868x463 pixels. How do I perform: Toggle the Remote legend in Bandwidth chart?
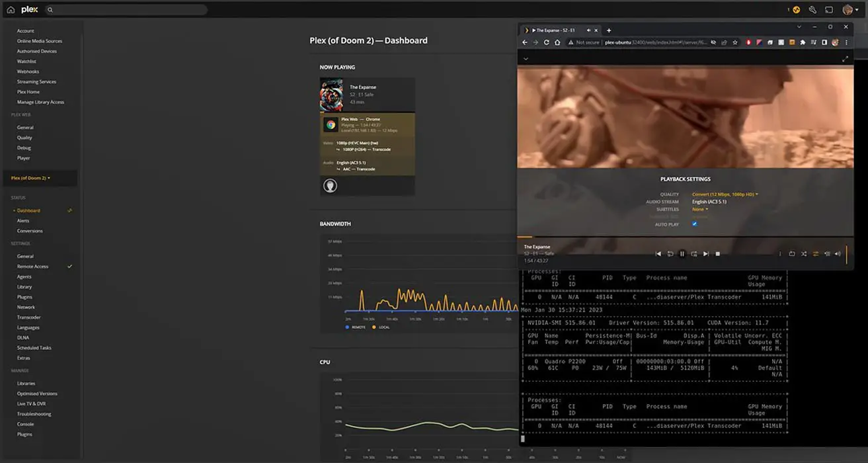pyautogui.click(x=356, y=327)
